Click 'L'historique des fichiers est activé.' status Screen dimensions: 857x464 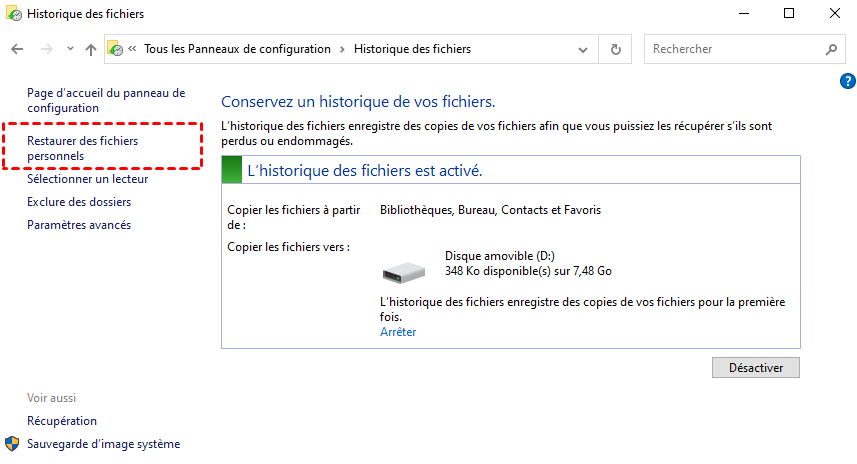tap(365, 171)
